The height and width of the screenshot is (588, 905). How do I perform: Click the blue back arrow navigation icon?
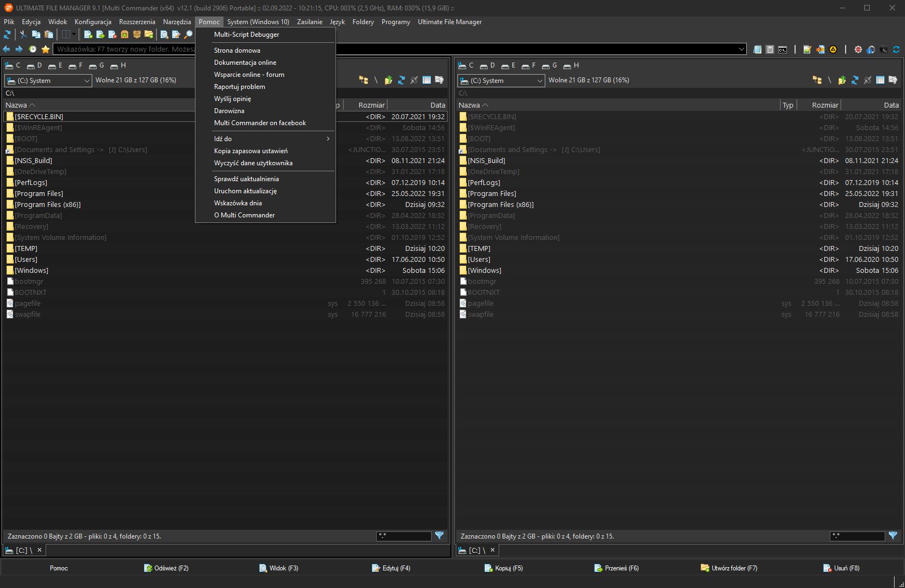(7, 49)
